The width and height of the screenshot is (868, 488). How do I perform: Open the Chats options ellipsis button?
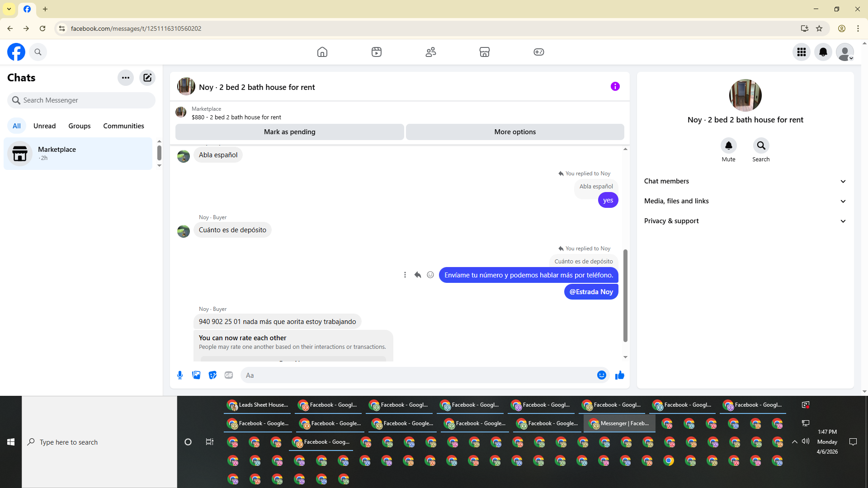coord(126,78)
